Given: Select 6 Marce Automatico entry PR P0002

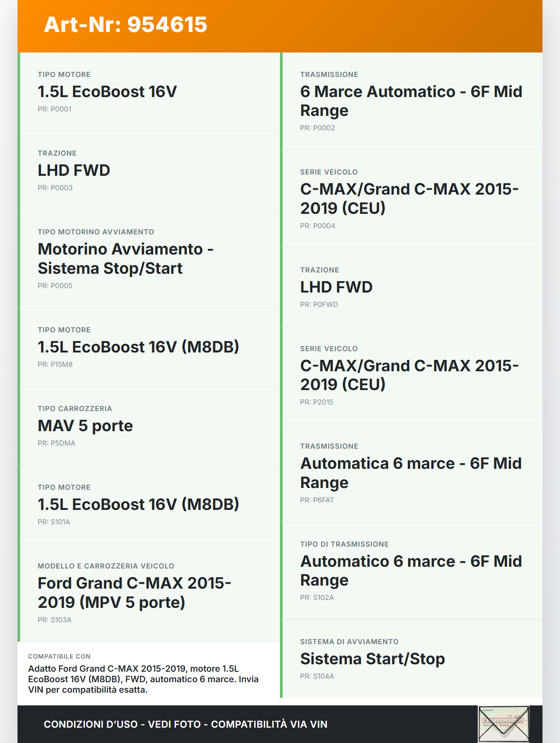Looking at the screenshot, I should point(411,101).
